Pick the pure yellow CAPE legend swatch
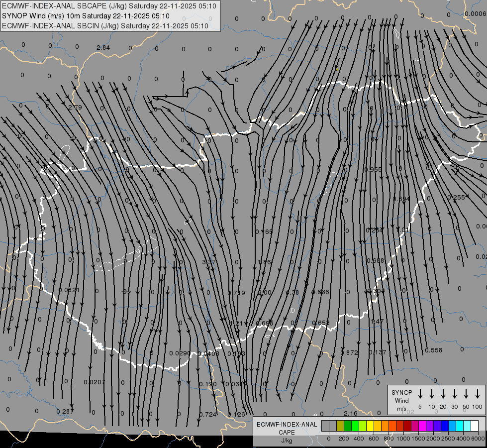Image resolution: width=487 pixels, height=448 pixels. pos(370,426)
